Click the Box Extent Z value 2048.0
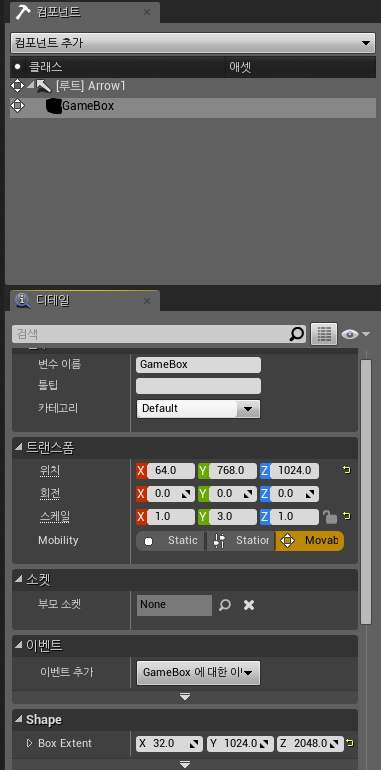 point(310,743)
